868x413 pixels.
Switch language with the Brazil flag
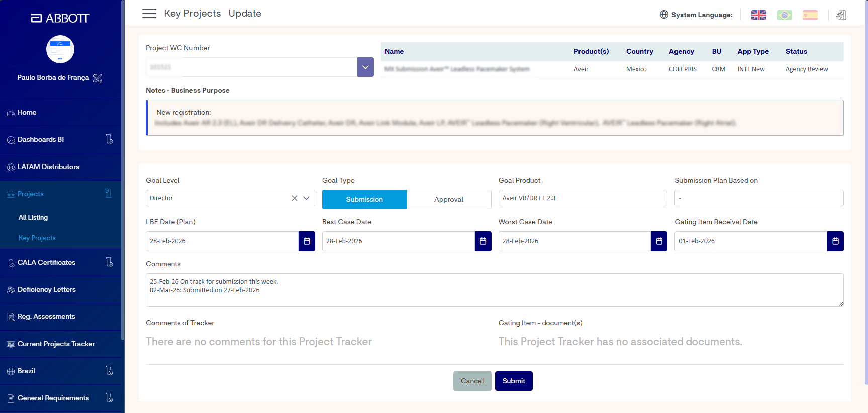784,15
